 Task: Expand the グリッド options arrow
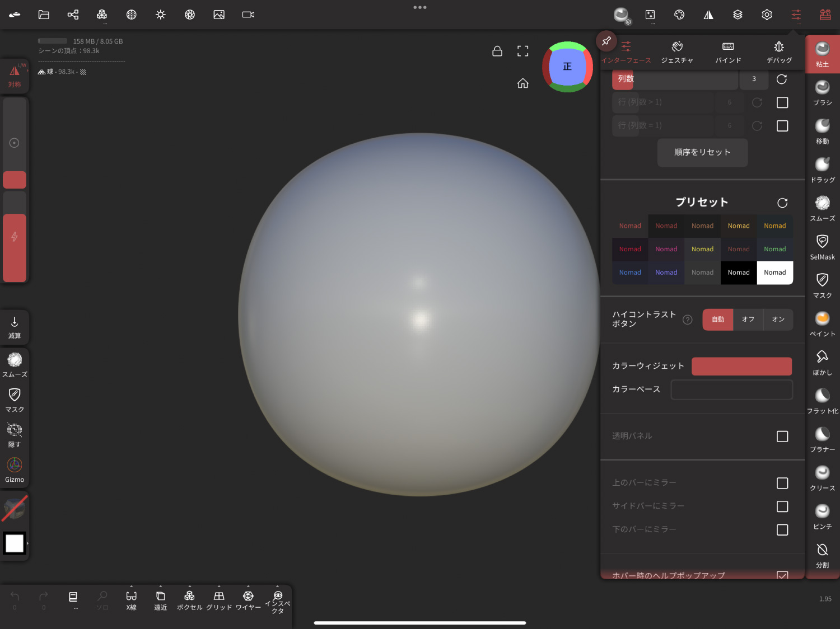(219, 586)
